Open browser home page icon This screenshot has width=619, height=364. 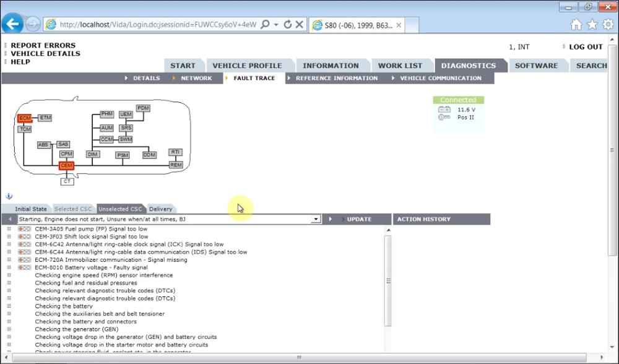pyautogui.click(x=576, y=25)
